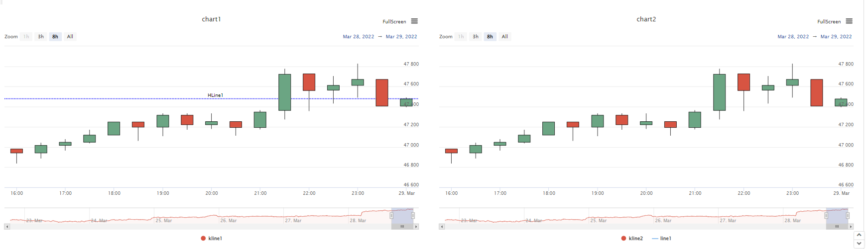Click chart1 start date Mar 28, 2022
The image size is (868, 249).
(x=359, y=37)
